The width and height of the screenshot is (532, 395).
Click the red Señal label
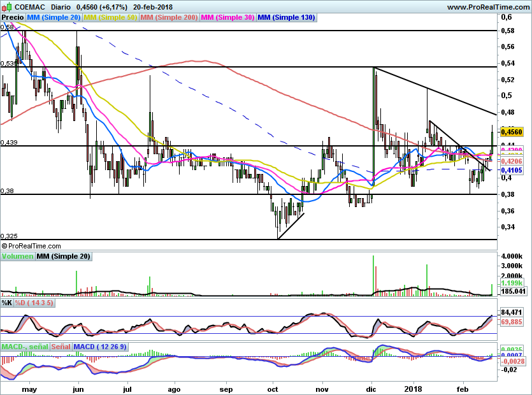pyautogui.click(x=61, y=347)
